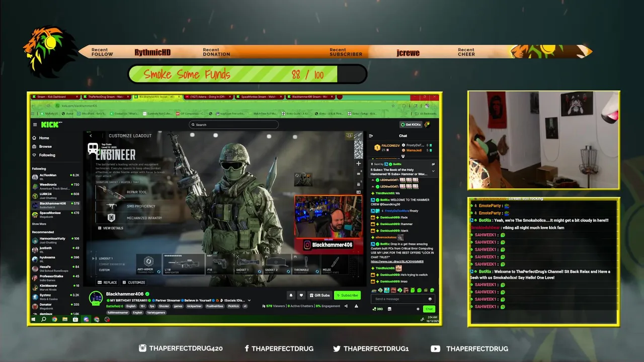Screen dimensions: 644x362
Task: Open emoji picker in chat input
Action: tap(430, 299)
